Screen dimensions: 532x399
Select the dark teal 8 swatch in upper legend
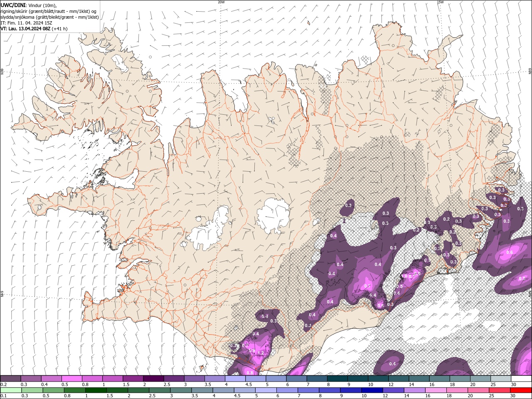click(337, 379)
